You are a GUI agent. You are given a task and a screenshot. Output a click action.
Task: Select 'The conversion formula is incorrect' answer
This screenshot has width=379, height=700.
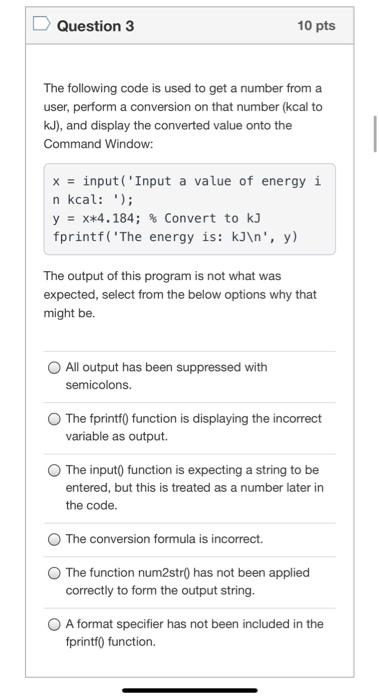[x=54, y=539]
